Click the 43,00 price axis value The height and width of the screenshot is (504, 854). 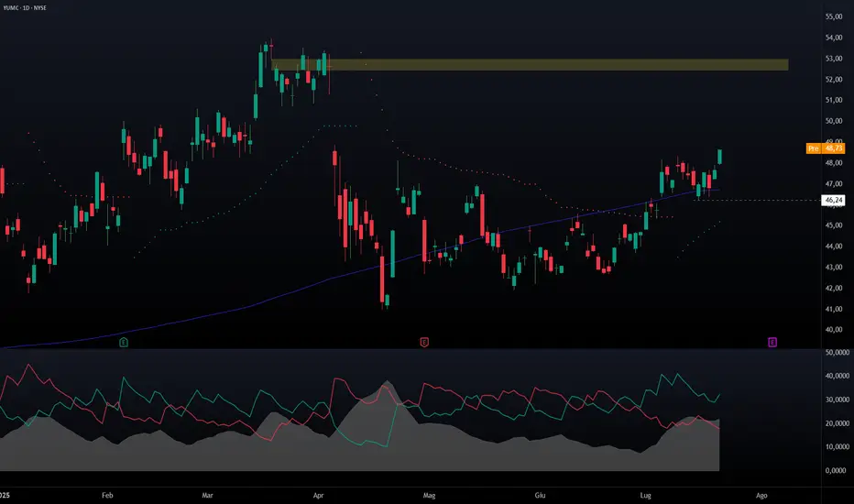click(x=834, y=267)
